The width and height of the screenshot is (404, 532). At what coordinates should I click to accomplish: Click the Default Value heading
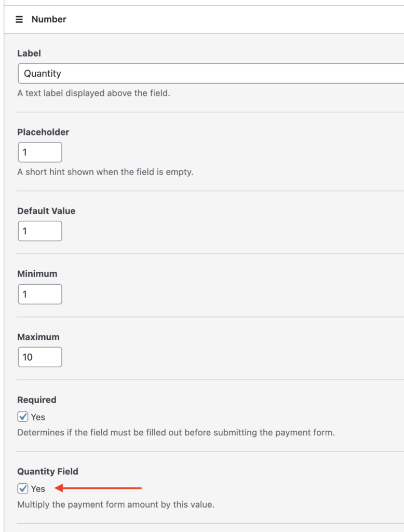(46, 211)
